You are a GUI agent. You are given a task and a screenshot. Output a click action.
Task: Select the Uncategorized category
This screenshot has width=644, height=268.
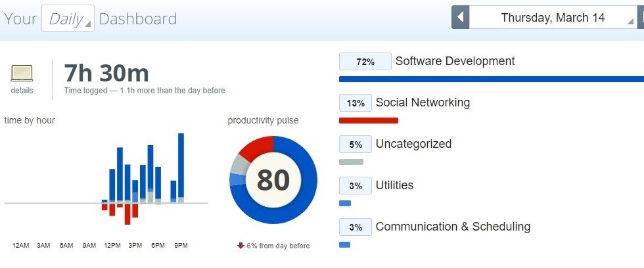point(413,144)
